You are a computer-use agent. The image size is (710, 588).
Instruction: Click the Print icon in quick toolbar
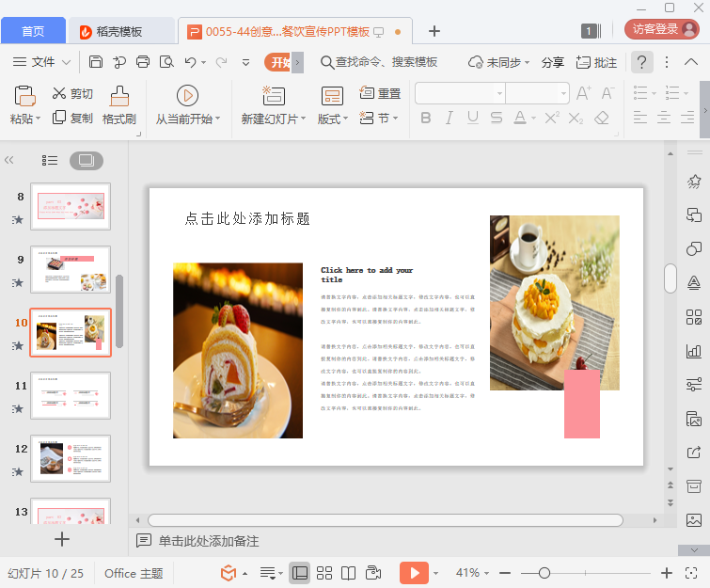pyautogui.click(x=143, y=61)
